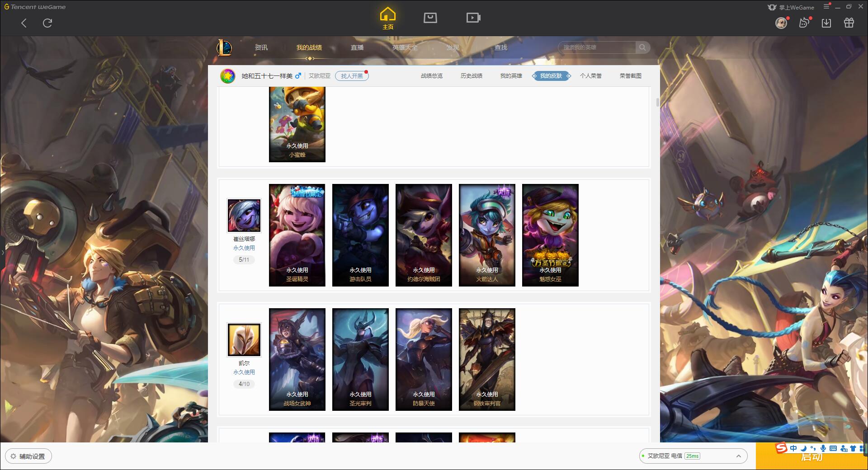The width and height of the screenshot is (868, 470).
Task: Click the 永久使用 link under 崔丝塔娜
Action: pos(244,248)
